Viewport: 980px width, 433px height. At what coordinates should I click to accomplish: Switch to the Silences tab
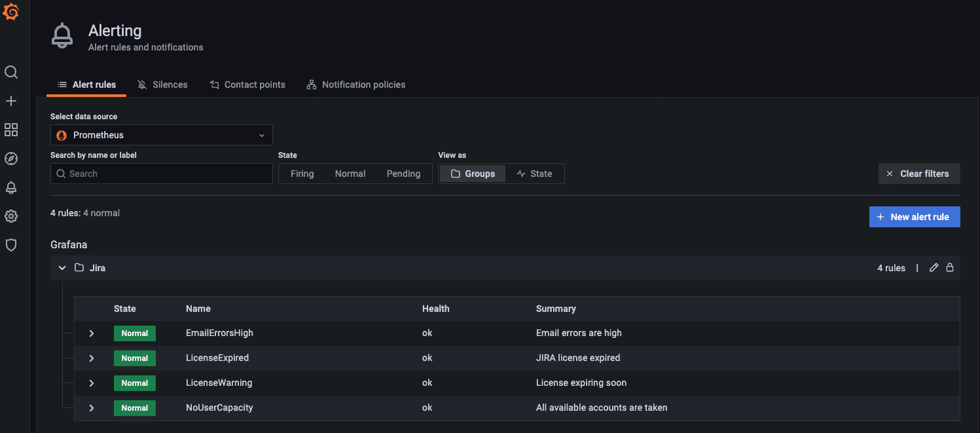163,85
